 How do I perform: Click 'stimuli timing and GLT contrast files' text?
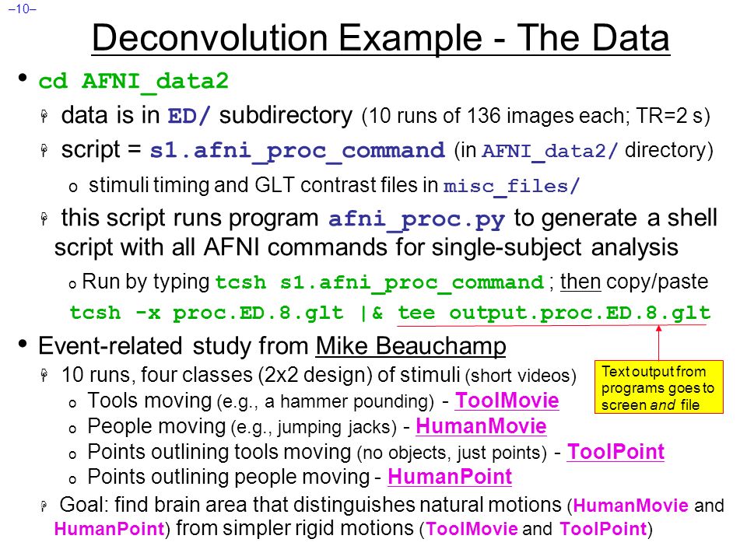(x=254, y=185)
